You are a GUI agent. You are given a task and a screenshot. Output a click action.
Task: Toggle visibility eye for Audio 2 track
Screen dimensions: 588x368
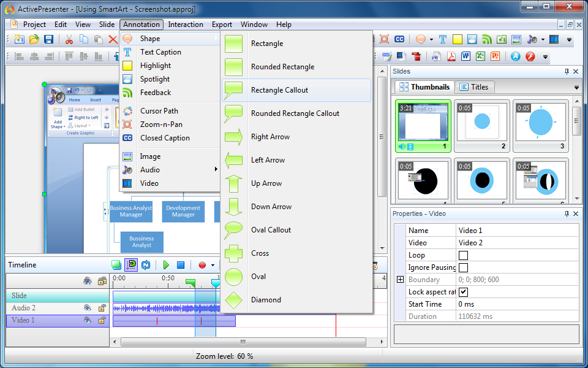88,308
